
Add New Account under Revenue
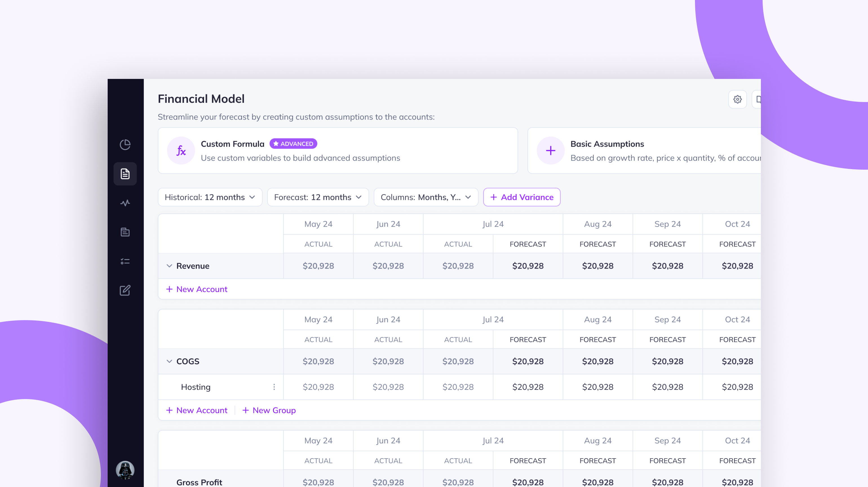coord(197,289)
